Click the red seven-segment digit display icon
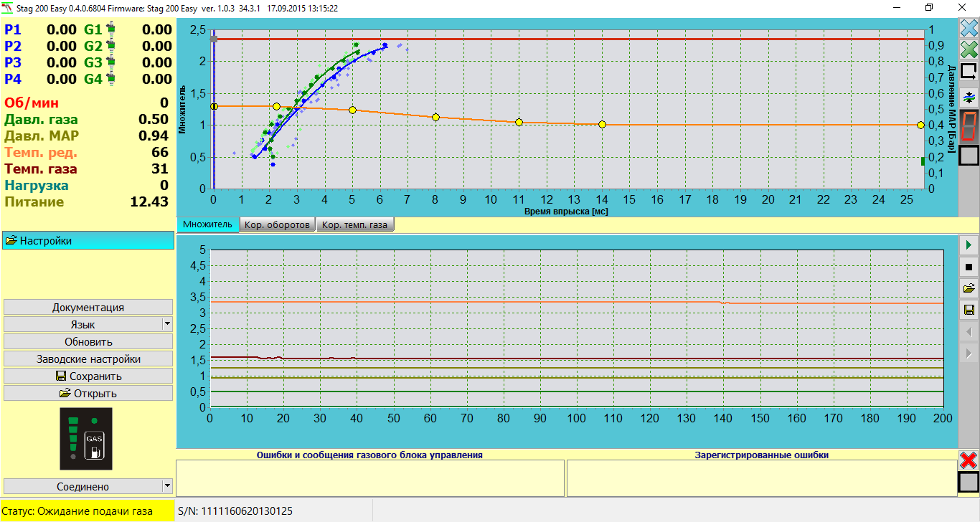Image resolution: width=980 pixels, height=522 pixels. tap(969, 126)
